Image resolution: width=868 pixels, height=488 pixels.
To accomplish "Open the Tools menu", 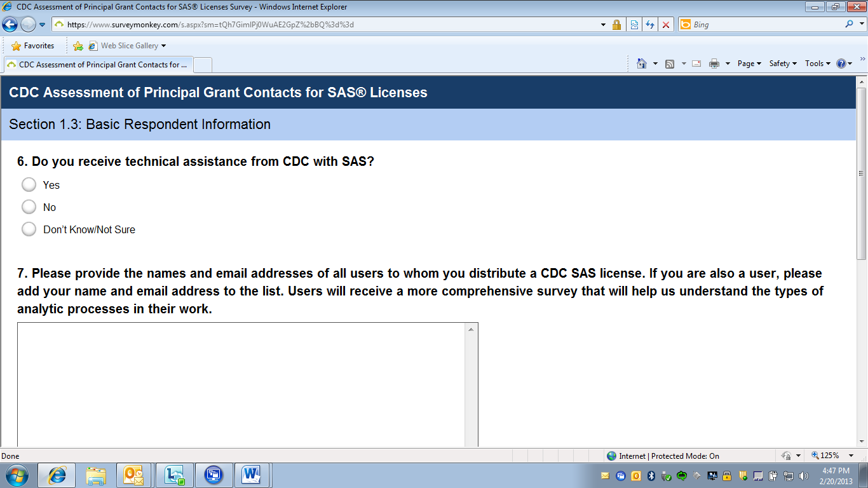I will 818,64.
